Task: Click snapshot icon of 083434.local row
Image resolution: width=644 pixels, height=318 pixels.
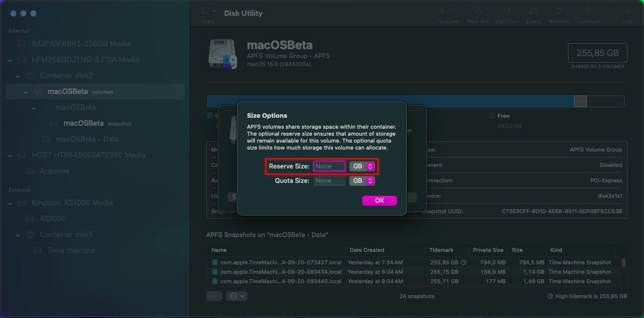Action: (215, 272)
